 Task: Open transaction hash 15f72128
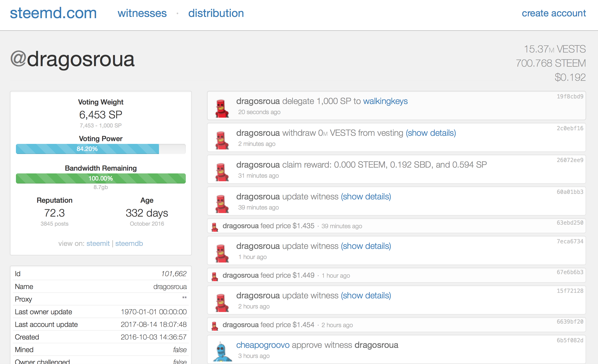pos(570,291)
